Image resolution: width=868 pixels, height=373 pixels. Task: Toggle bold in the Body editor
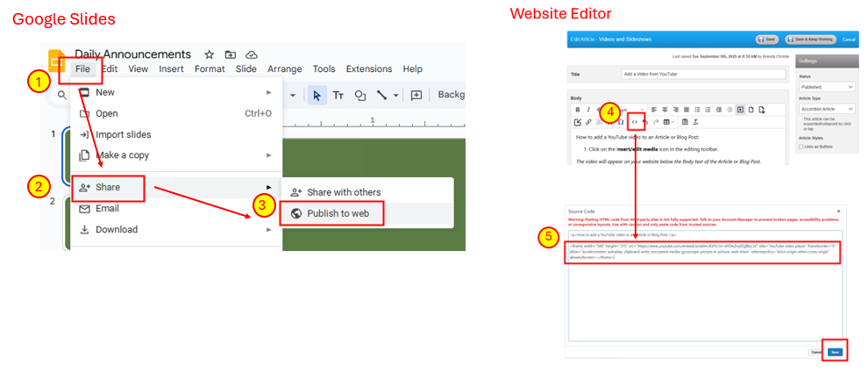(578, 110)
